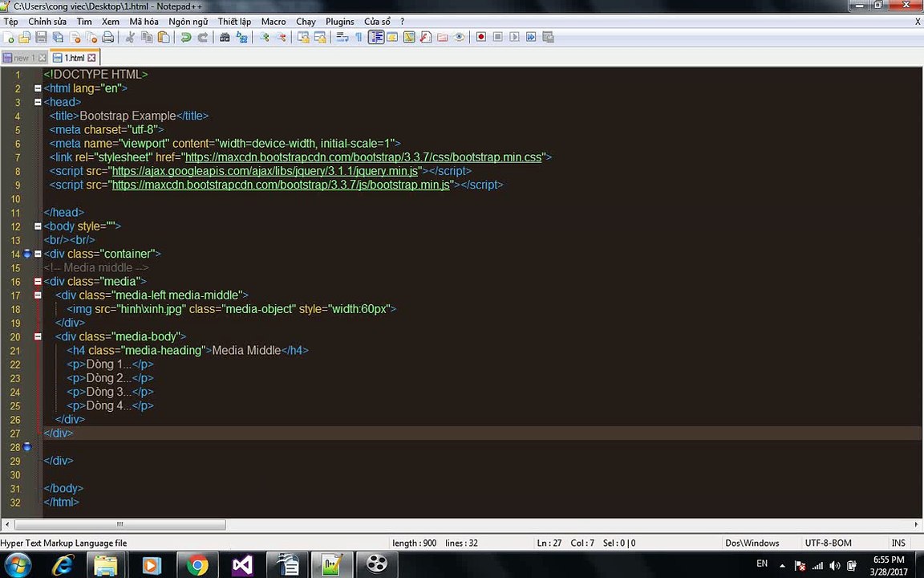Click the Cut scissors toolbar icon
924x578 pixels.
(130, 37)
